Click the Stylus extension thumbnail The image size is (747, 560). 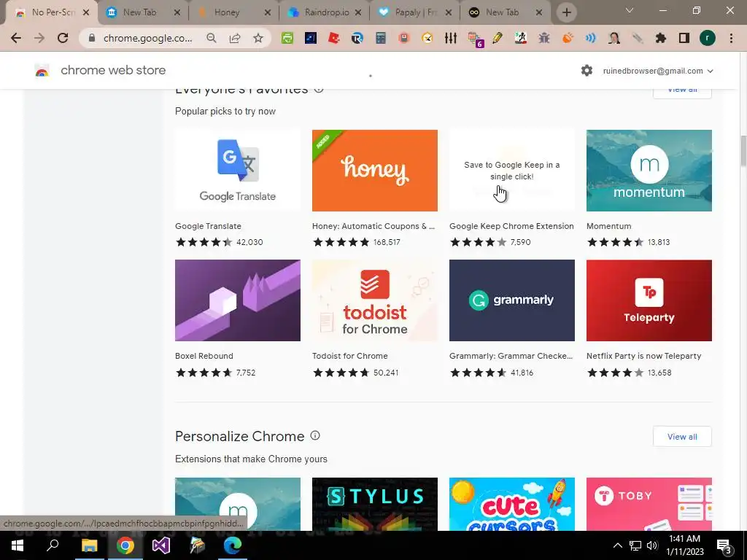375,504
